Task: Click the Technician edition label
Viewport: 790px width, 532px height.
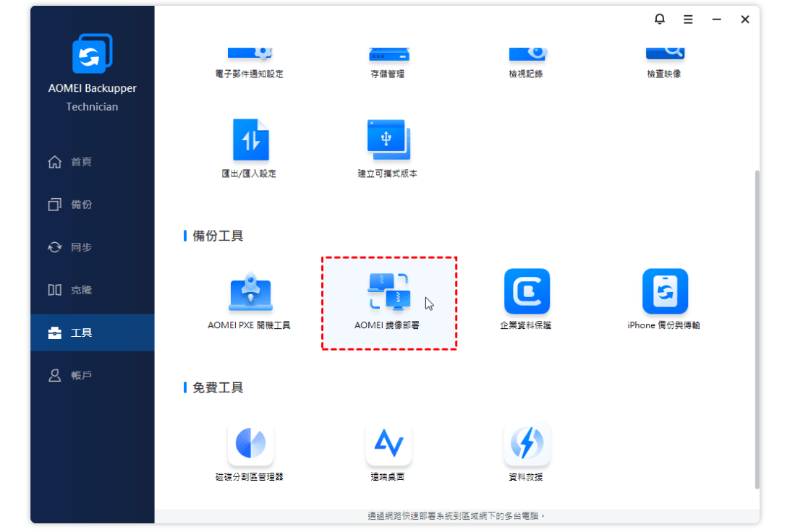Action: 92,107
